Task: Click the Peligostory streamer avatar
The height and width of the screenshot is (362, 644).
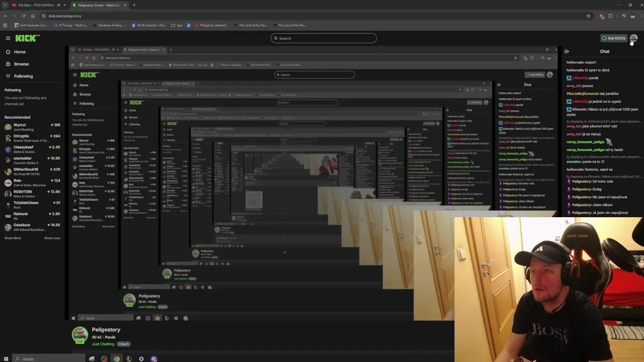Action: 79,335
